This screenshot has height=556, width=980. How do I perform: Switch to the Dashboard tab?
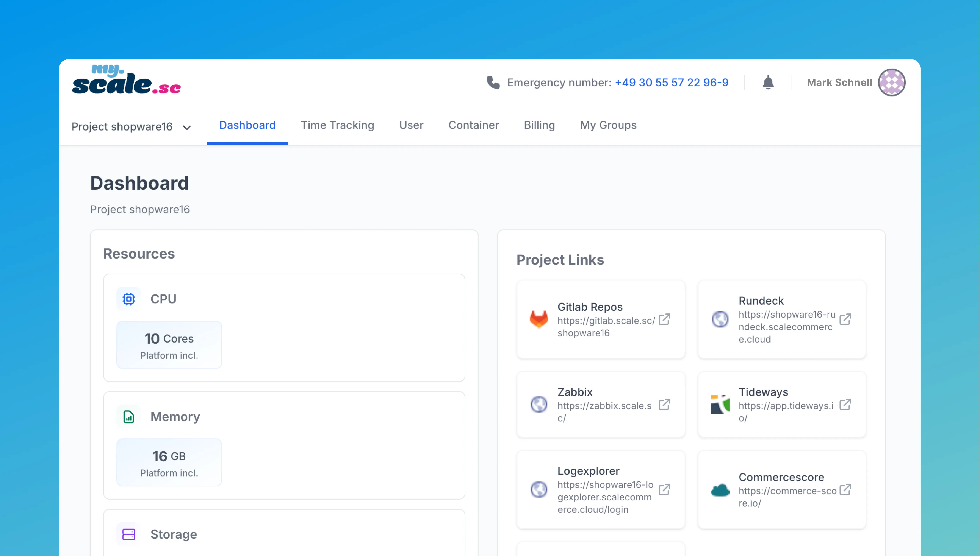tap(247, 125)
